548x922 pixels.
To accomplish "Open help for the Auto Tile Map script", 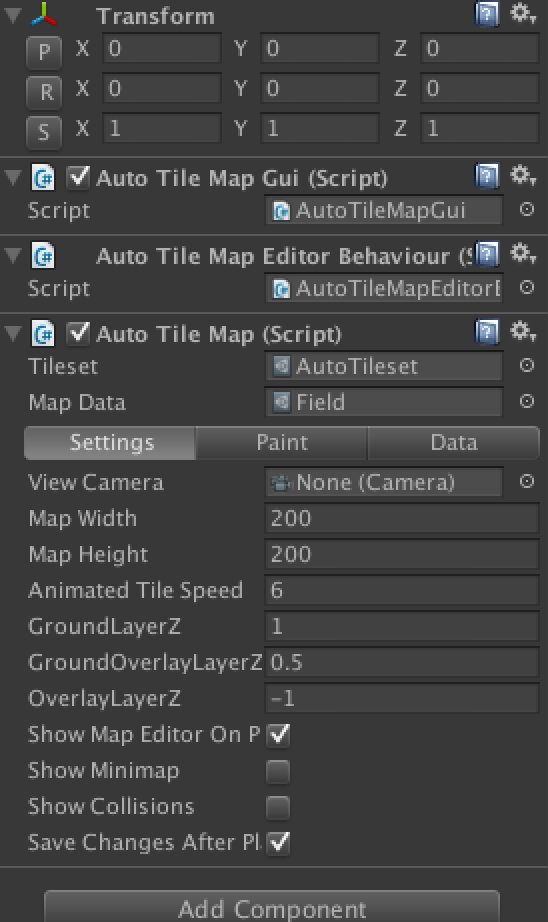I will (x=487, y=332).
